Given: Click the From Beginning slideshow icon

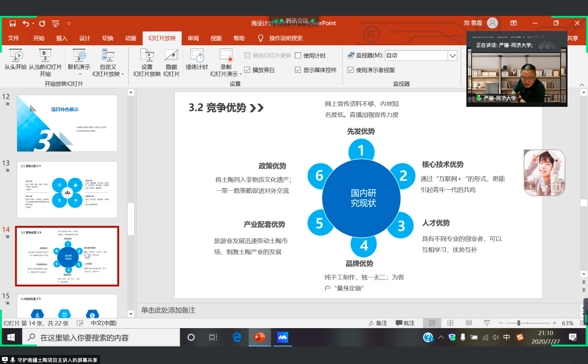Looking at the screenshot, I should coord(16,56).
